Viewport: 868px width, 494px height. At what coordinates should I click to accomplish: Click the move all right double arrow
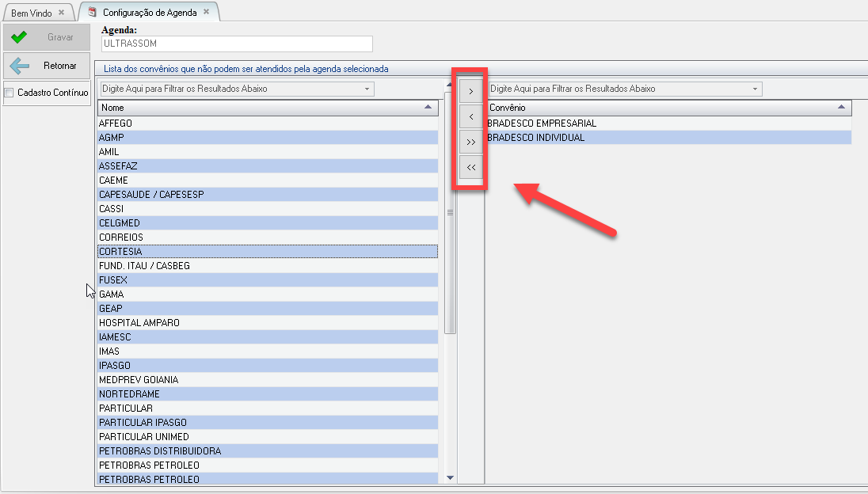[x=470, y=142]
